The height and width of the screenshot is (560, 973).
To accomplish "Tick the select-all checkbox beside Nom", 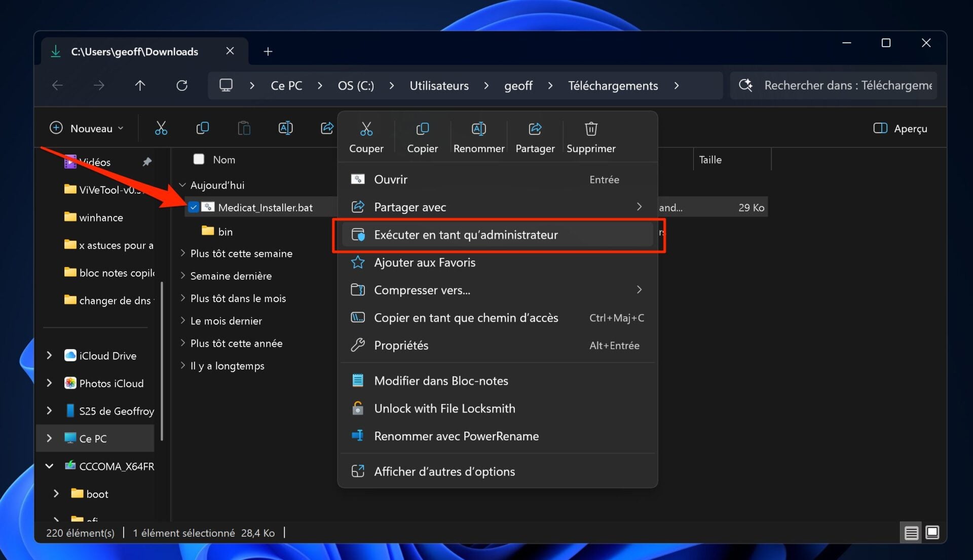I will [x=199, y=160].
